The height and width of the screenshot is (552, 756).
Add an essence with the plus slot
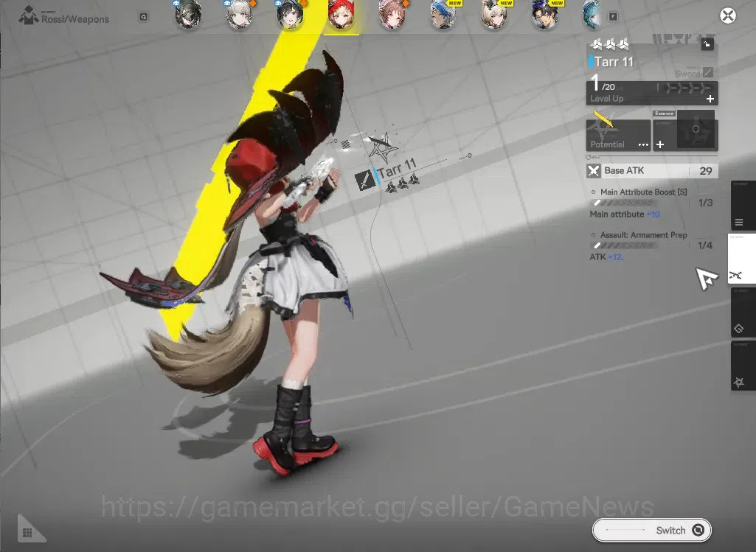pos(660,144)
